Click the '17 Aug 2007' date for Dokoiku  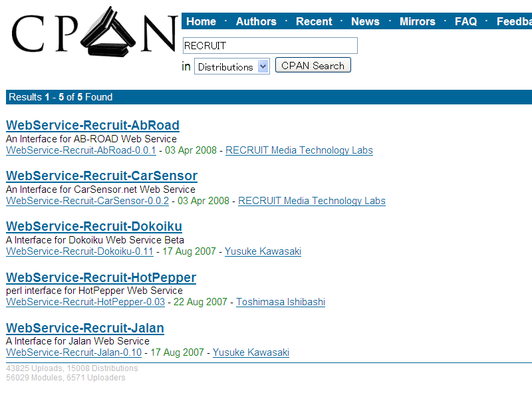click(x=189, y=251)
